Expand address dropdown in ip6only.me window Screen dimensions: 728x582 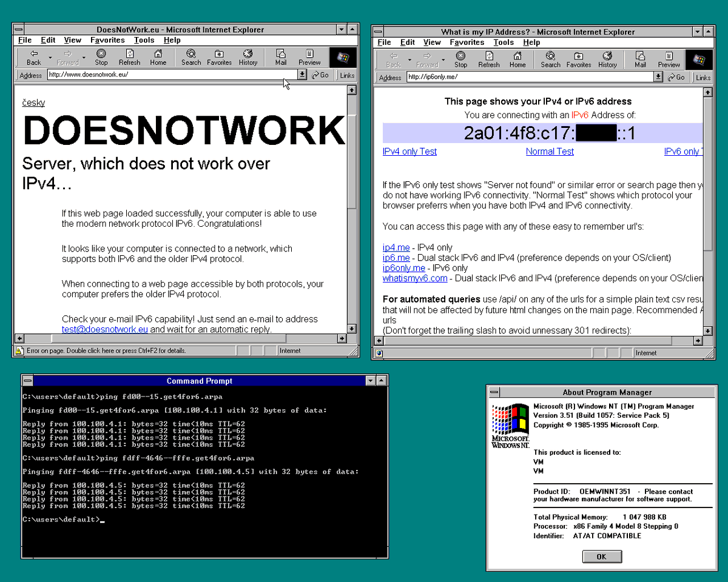658,77
